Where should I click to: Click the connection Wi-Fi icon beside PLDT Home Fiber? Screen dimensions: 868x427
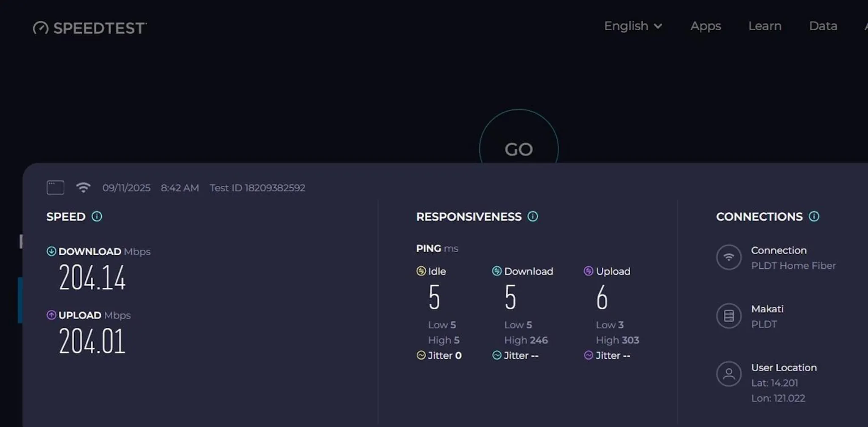(x=729, y=257)
